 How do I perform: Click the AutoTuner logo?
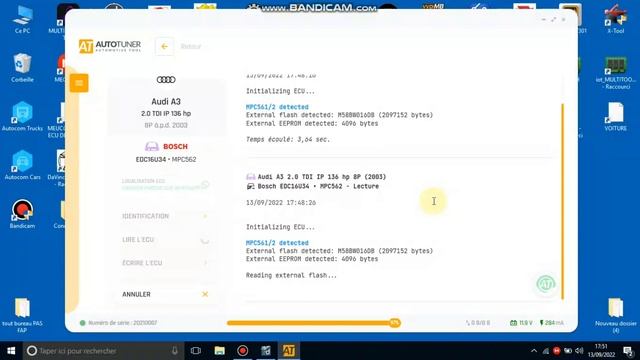[110, 46]
